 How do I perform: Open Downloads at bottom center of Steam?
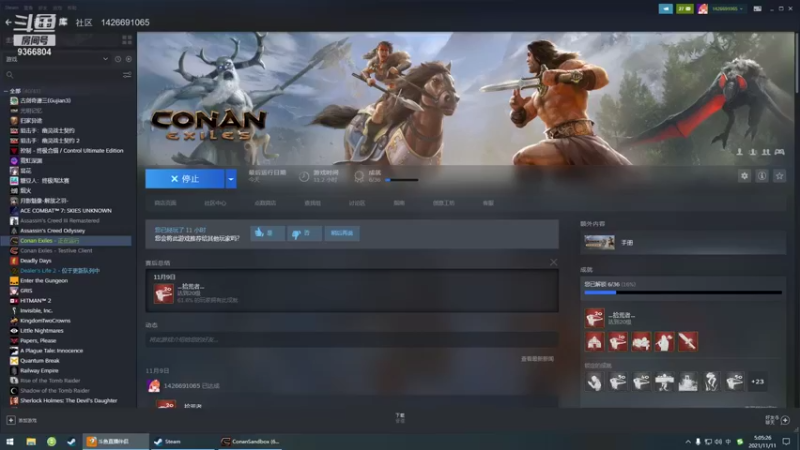400,418
